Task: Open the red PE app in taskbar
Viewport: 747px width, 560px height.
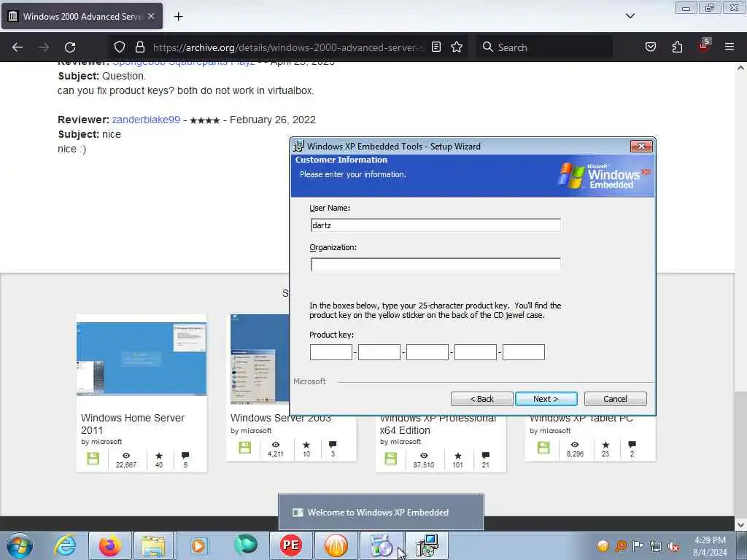Action: click(x=291, y=545)
